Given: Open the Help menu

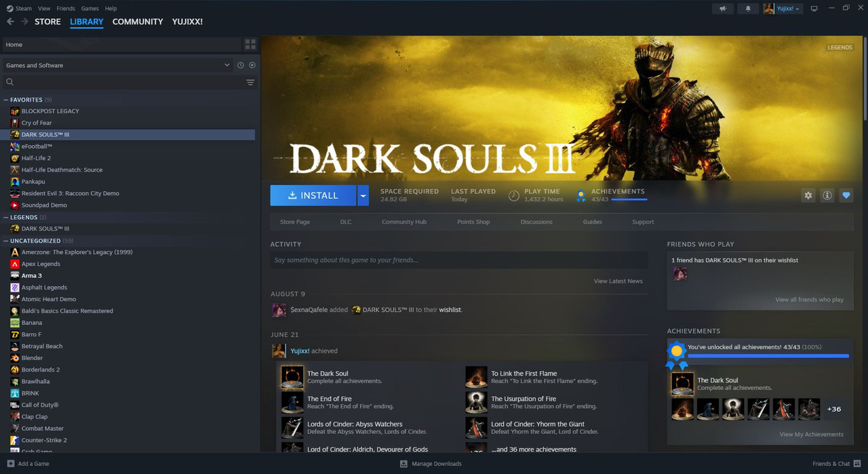Looking at the screenshot, I should (111, 8).
